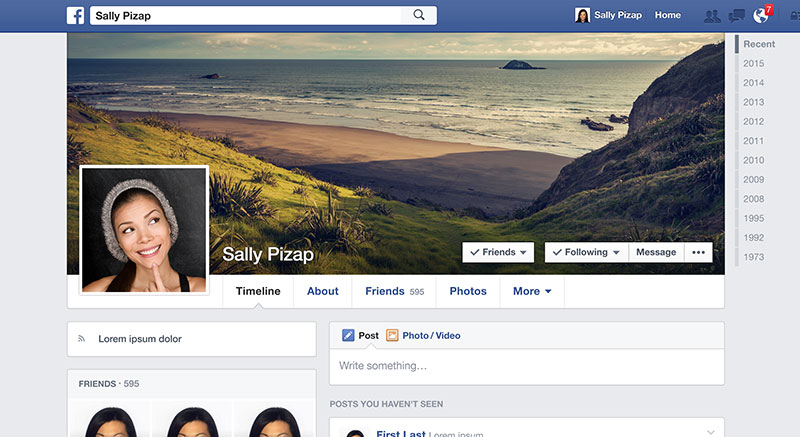The width and height of the screenshot is (800, 437).
Task: Open the beach cover photo
Action: [396, 154]
